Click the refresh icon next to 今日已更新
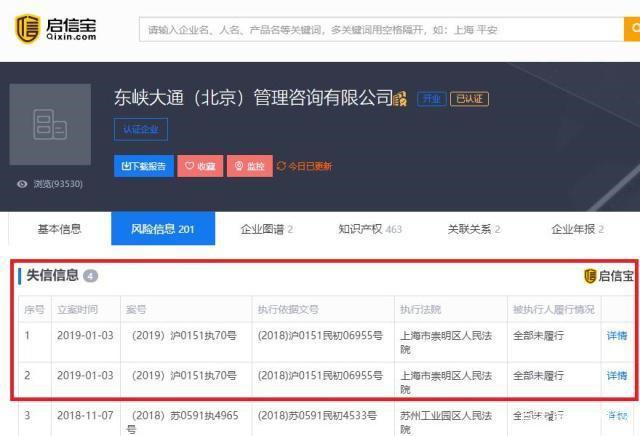Viewport: 640px width, 436px height. pos(281,166)
